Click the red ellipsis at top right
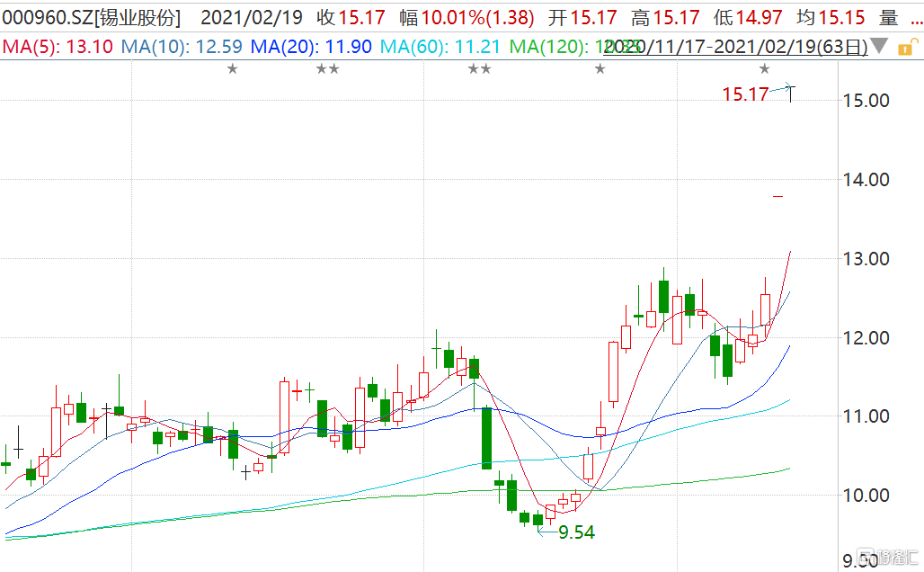924x572 pixels. pyautogui.click(x=916, y=22)
